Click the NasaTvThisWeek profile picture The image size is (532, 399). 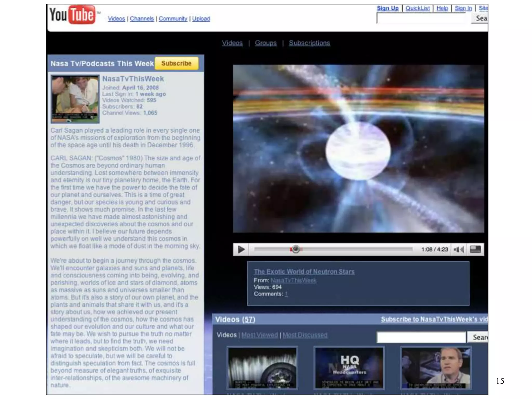click(x=75, y=99)
